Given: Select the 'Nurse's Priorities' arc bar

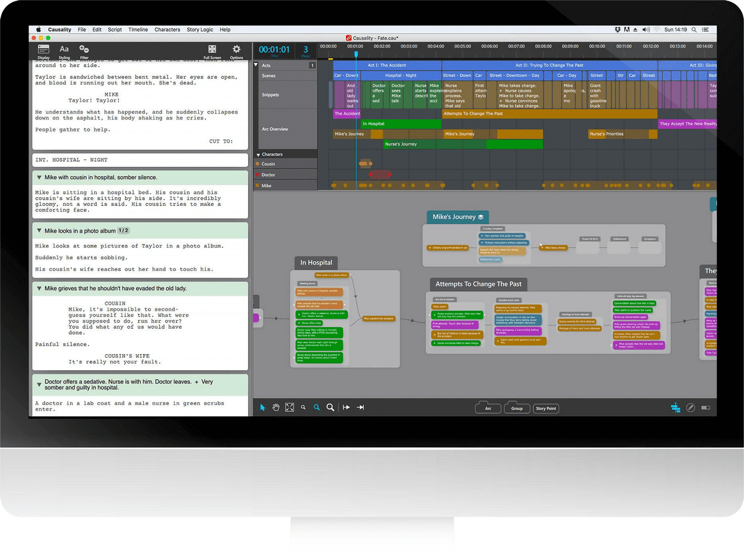Looking at the screenshot, I should tap(622, 134).
